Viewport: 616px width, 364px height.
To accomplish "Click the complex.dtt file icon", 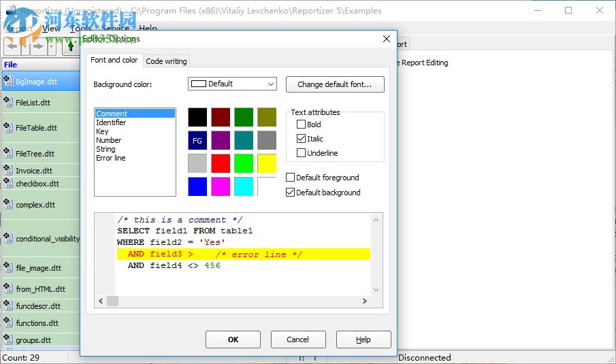I will [x=8, y=204].
